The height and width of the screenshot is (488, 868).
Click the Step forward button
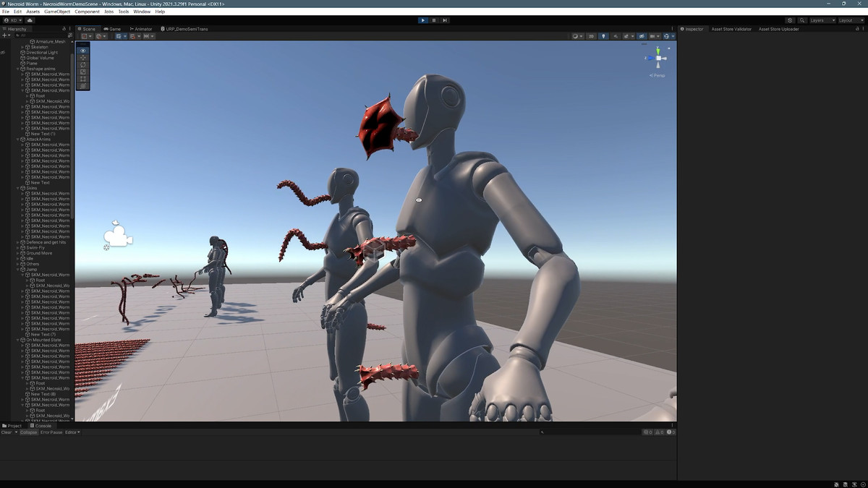(445, 20)
